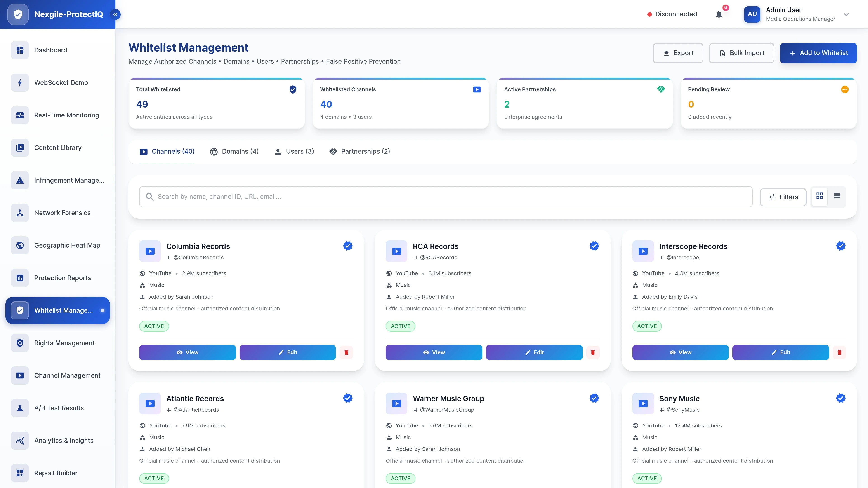The image size is (868, 488).
Task: Open Protection Reports section
Action: (62, 277)
